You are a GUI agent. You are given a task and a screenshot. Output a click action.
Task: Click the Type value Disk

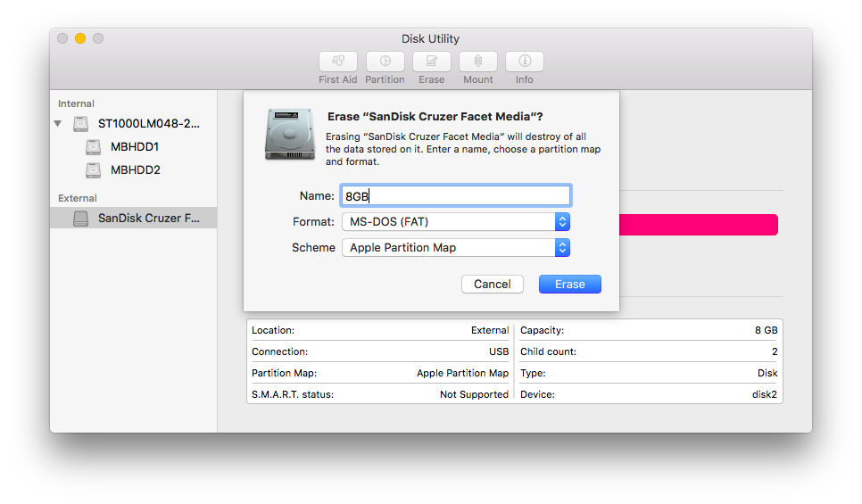pyautogui.click(x=767, y=373)
